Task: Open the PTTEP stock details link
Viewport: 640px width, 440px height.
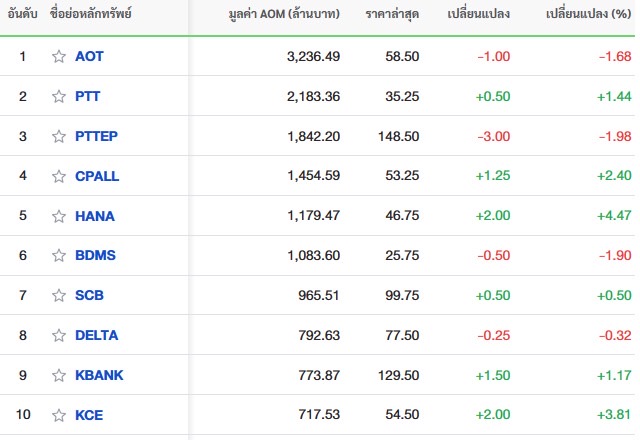Action: click(x=96, y=136)
